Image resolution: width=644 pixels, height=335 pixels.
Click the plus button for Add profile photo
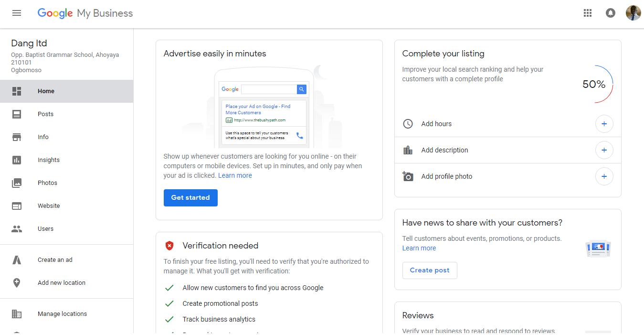click(604, 176)
